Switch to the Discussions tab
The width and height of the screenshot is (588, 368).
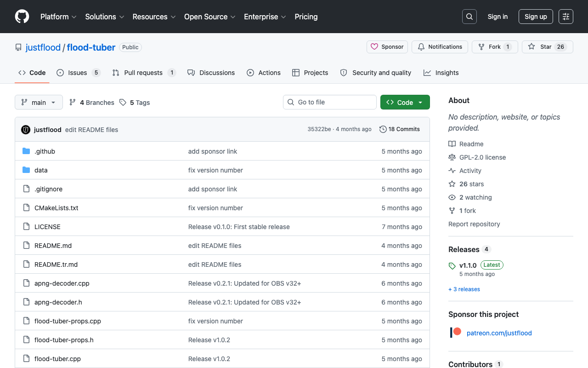pyautogui.click(x=211, y=73)
